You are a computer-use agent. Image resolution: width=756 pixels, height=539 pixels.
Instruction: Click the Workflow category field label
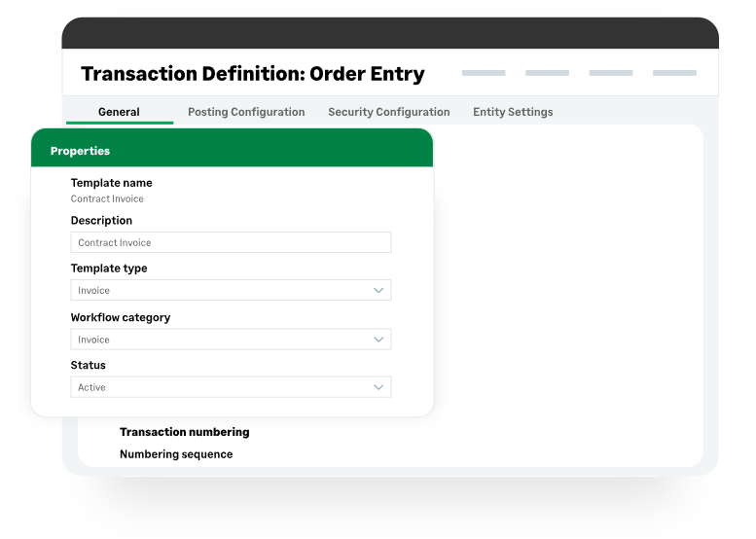click(120, 317)
